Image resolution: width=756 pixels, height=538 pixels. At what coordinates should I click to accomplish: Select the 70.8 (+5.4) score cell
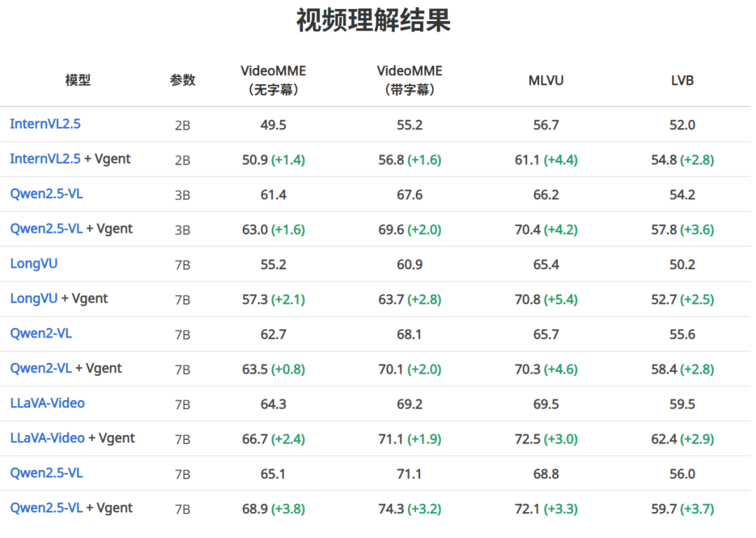[546, 300]
